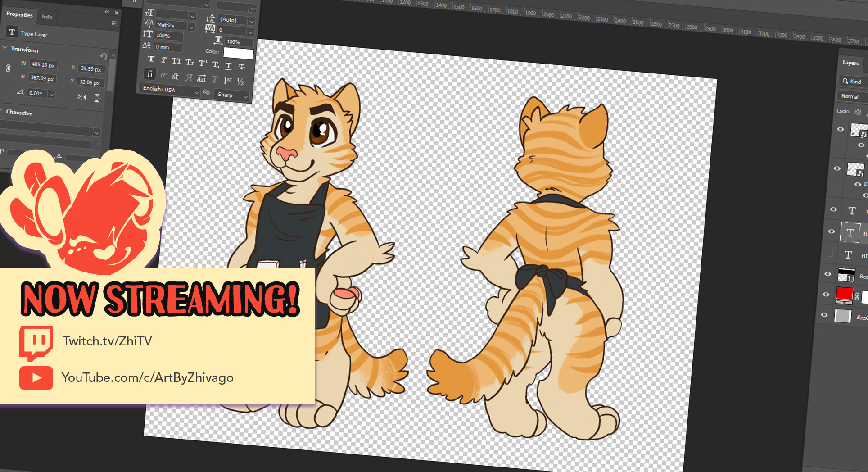Screen dimensions: 868x472
Task: Click the Layers Kind filter search
Action: (852, 82)
